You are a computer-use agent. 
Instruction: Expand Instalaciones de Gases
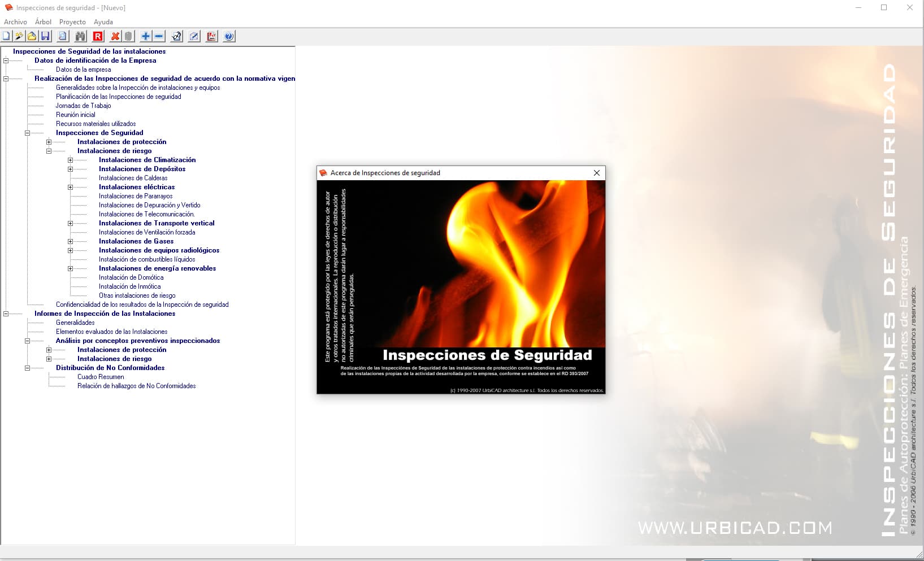pyautogui.click(x=70, y=241)
